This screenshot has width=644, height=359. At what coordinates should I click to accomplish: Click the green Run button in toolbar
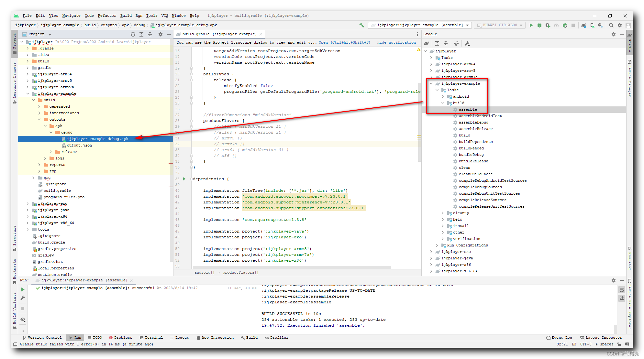531,25
